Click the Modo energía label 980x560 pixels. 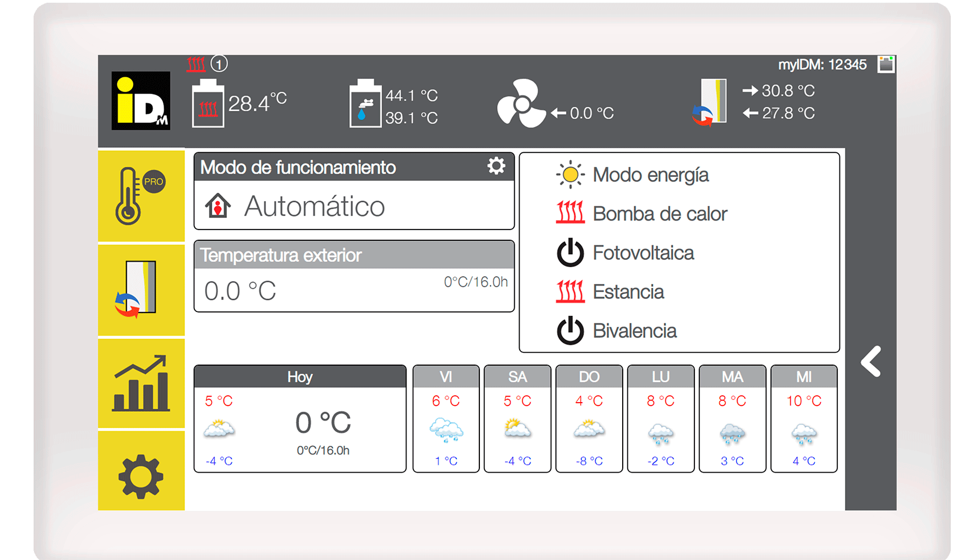pos(651,175)
